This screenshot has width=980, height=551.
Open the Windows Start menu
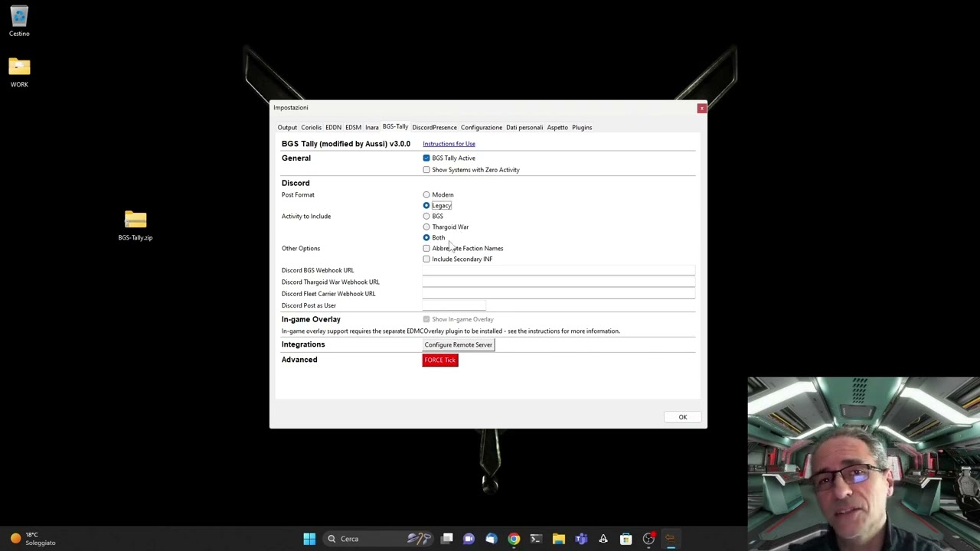[x=309, y=539]
